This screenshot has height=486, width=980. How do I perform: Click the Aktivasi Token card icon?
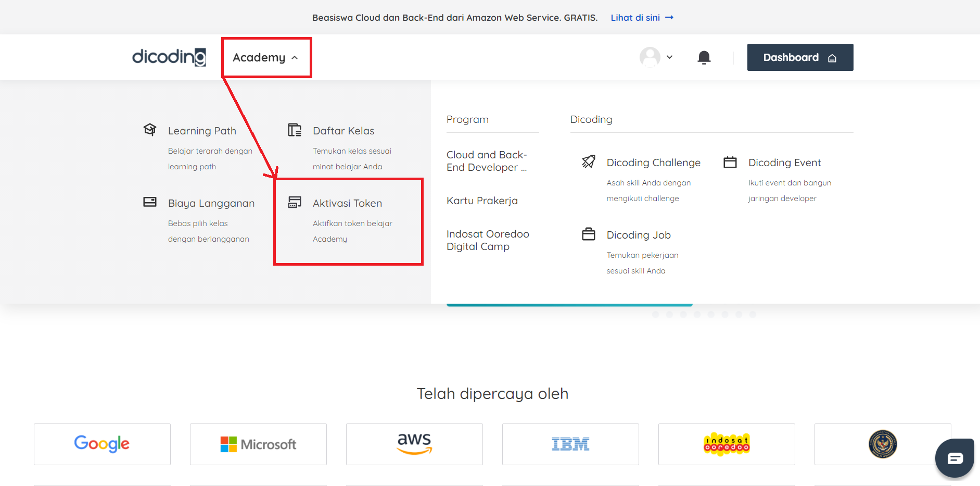295,202
